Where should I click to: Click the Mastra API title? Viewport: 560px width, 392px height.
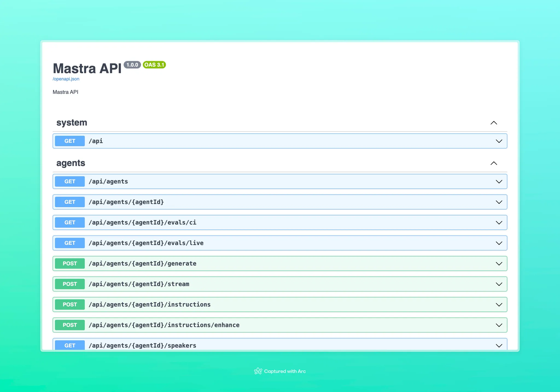point(87,68)
